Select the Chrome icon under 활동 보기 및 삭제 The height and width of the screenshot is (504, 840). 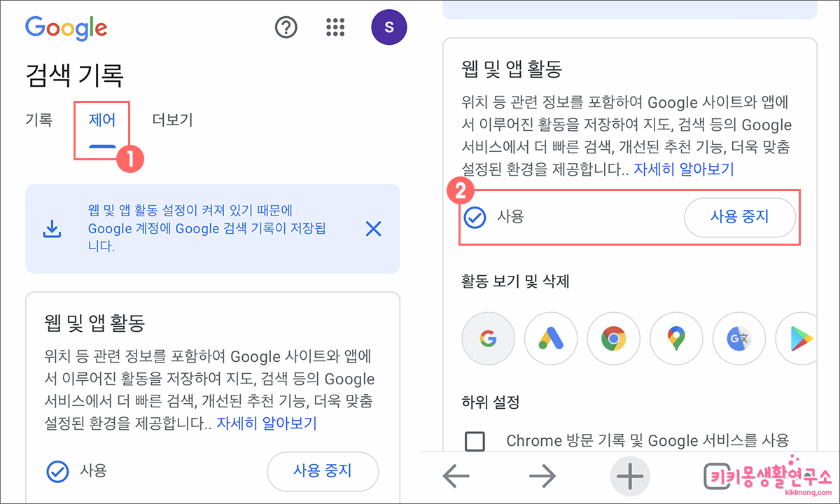(613, 338)
